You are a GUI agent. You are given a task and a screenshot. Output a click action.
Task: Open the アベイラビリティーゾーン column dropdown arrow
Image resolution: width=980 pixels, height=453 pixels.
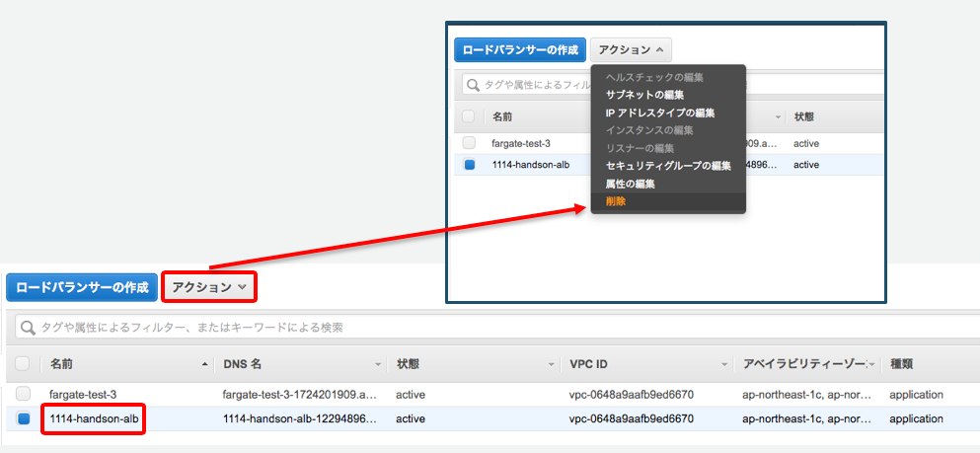coord(873,364)
